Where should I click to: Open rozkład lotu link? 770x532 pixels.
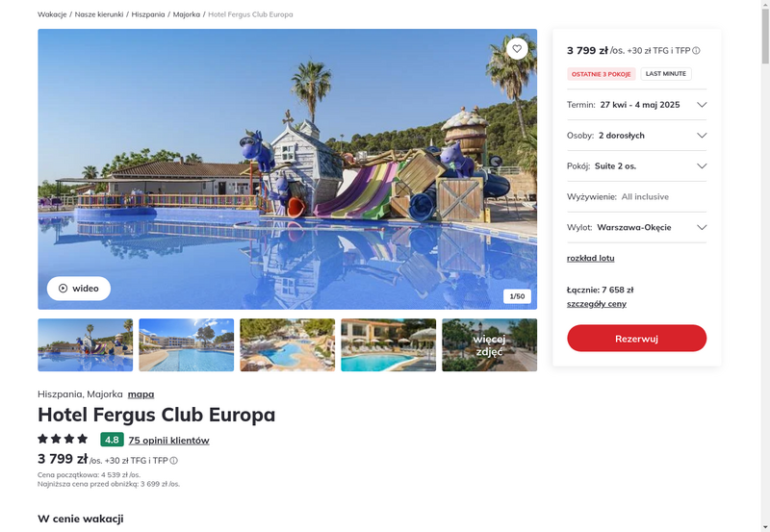[590, 258]
